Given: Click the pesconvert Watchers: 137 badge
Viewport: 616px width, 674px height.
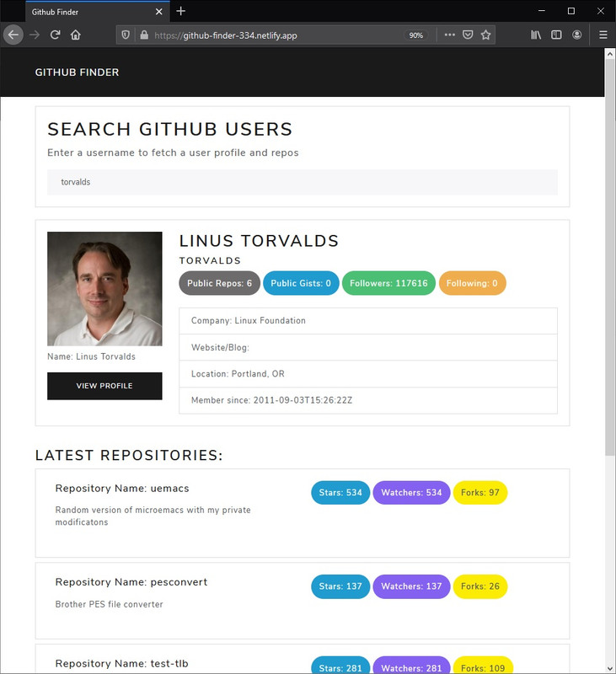Looking at the screenshot, I should [x=411, y=586].
